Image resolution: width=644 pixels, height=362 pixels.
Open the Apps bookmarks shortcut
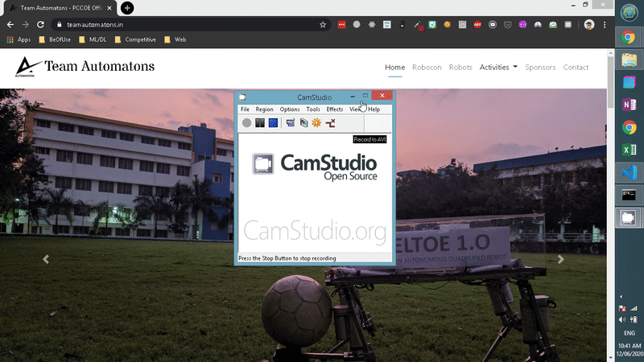[19, 39]
